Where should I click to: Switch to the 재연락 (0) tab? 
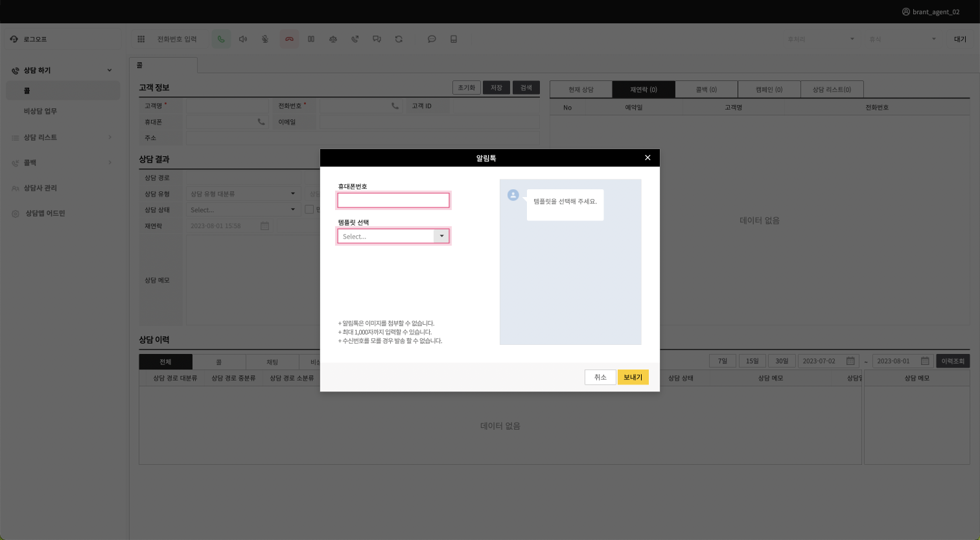pos(643,89)
